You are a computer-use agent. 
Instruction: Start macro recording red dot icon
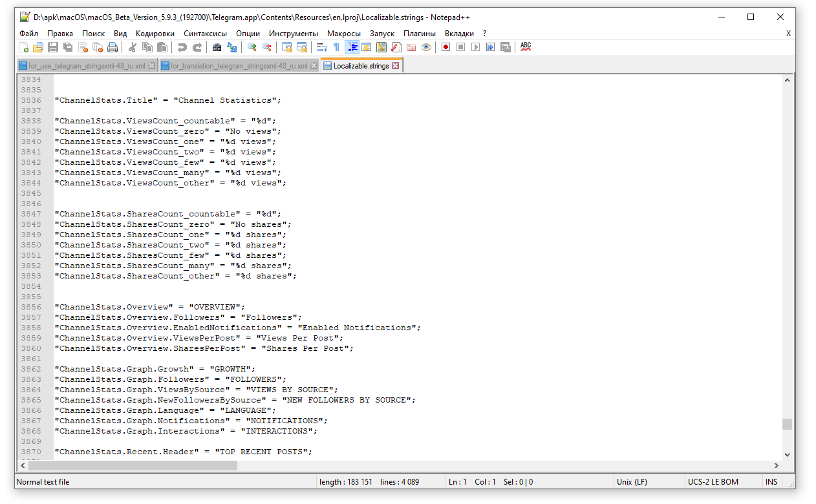click(x=446, y=47)
